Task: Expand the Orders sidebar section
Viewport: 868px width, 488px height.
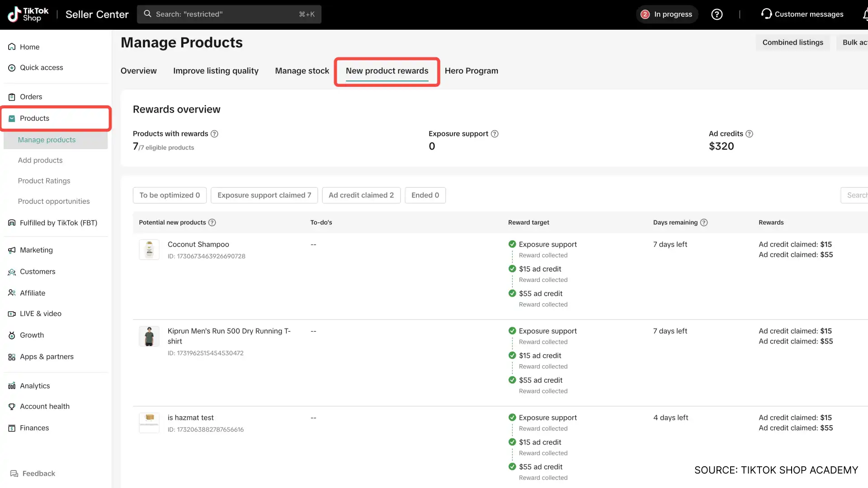Action: tap(31, 97)
